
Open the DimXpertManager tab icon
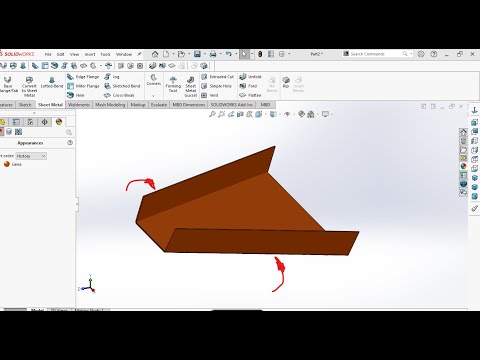(x=45, y=122)
